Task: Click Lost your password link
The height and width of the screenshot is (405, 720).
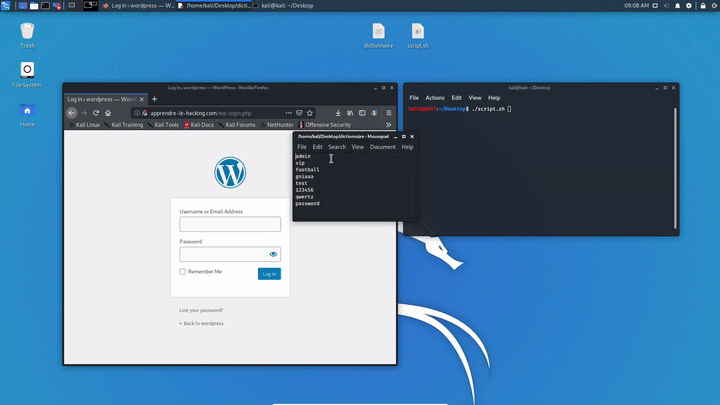Action: coord(201,310)
